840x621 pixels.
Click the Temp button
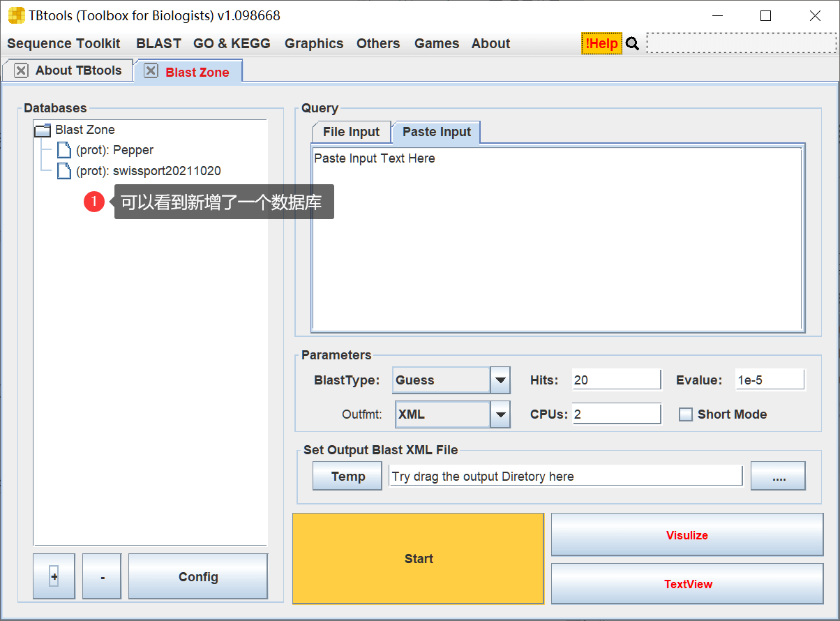coord(347,477)
